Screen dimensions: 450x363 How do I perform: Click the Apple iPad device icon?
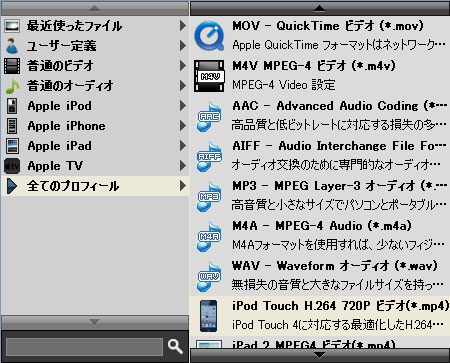(12, 146)
